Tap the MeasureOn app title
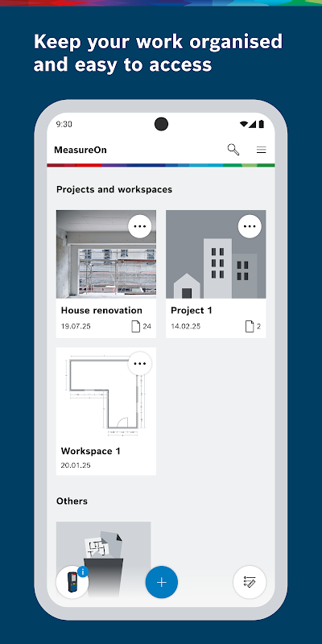The image size is (322, 644). [80, 150]
